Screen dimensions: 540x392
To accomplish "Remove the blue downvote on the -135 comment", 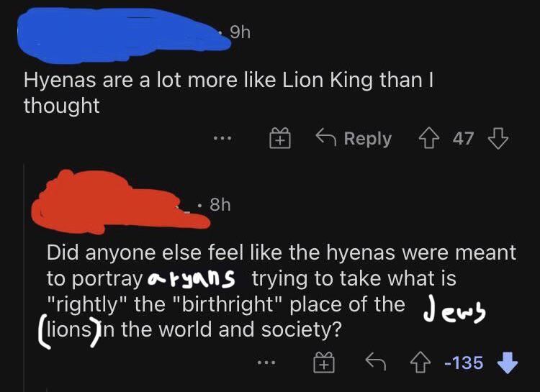I will tap(508, 363).
